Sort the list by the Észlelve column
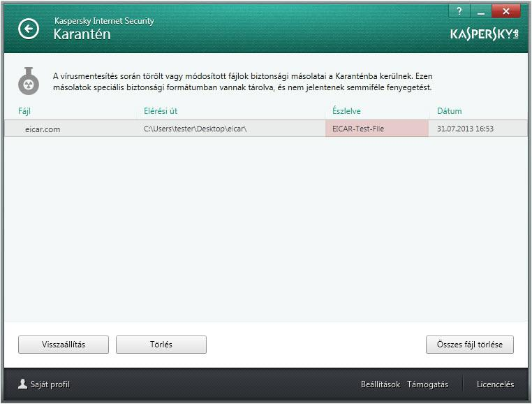532x404 pixels. 346,111
